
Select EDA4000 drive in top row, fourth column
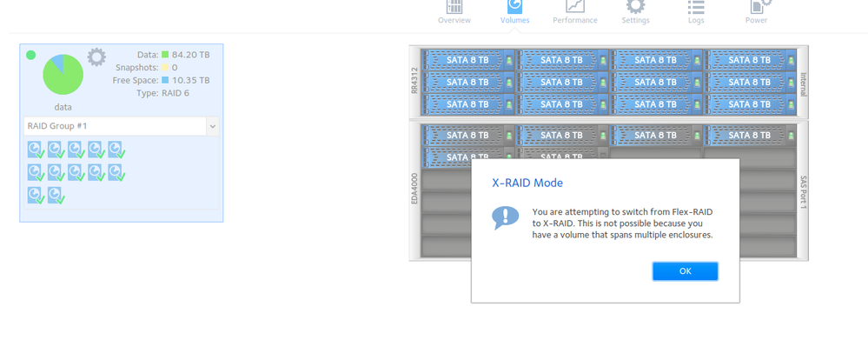point(750,135)
